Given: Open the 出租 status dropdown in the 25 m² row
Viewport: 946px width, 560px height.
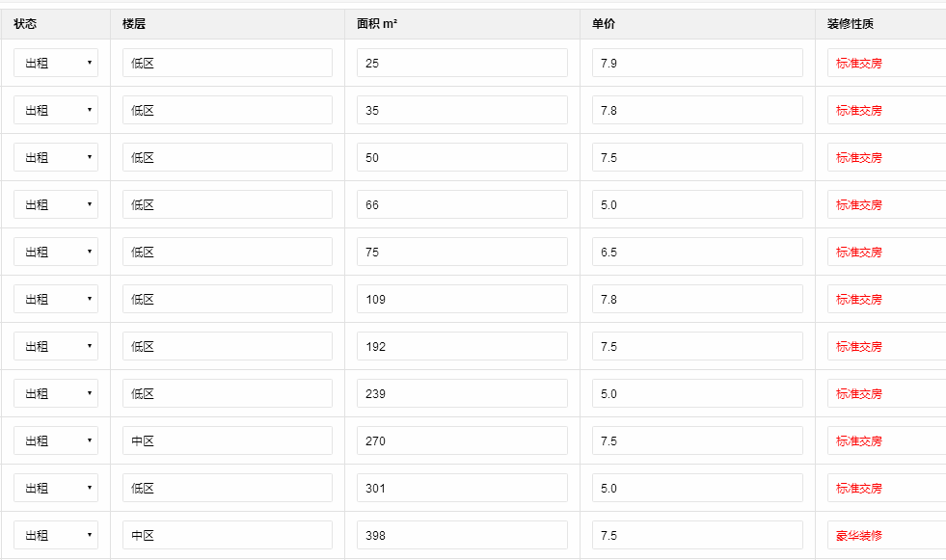Looking at the screenshot, I should pyautogui.click(x=56, y=63).
